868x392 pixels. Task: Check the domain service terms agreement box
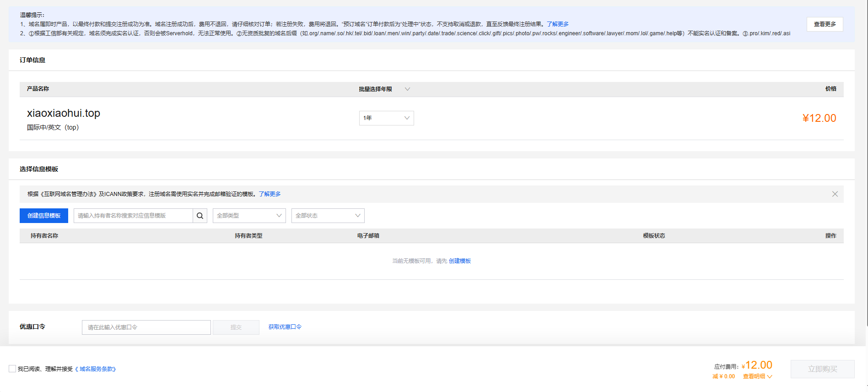[12, 369]
